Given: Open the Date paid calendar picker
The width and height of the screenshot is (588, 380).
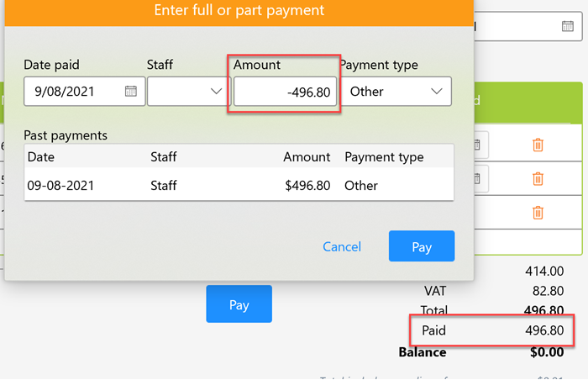Looking at the screenshot, I should point(131,91).
